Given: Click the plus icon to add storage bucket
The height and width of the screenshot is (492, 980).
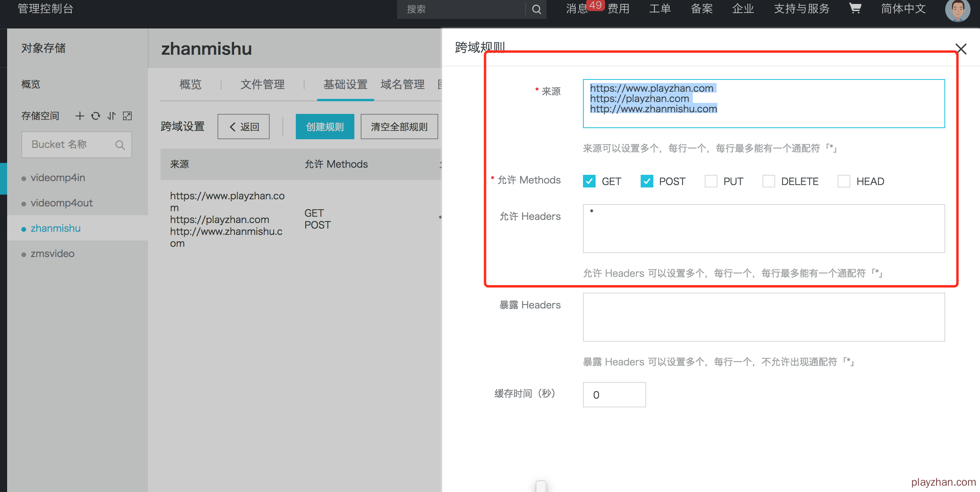Looking at the screenshot, I should (x=79, y=116).
